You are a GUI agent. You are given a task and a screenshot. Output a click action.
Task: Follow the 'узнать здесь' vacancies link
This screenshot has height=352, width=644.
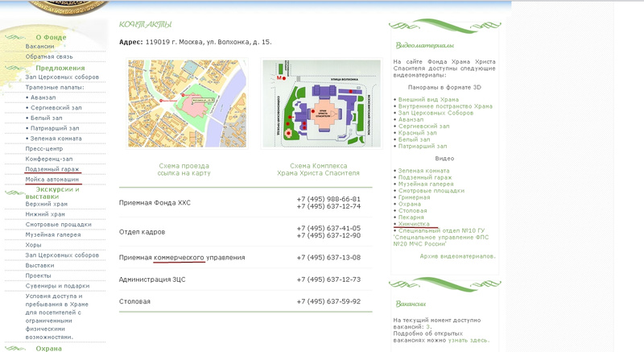click(x=469, y=341)
